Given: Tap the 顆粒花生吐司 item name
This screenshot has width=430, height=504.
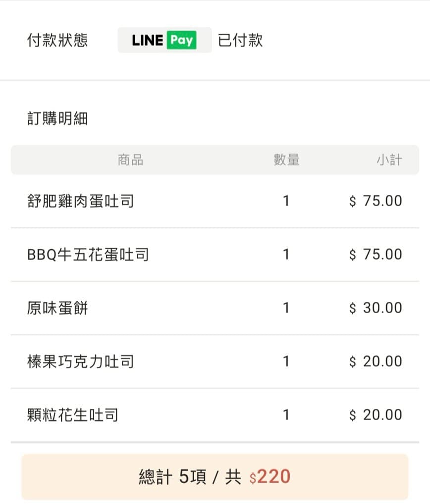Looking at the screenshot, I should tap(73, 415).
